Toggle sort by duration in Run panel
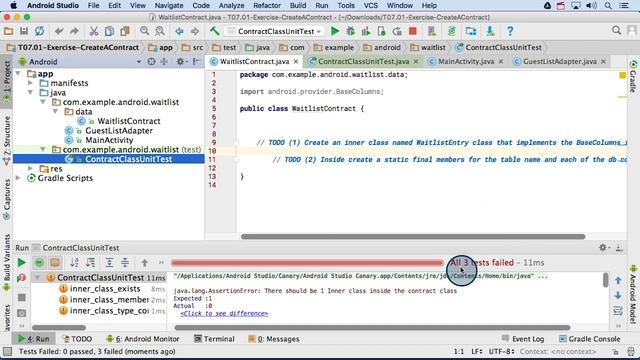This screenshot has height=360, width=640. [90, 262]
